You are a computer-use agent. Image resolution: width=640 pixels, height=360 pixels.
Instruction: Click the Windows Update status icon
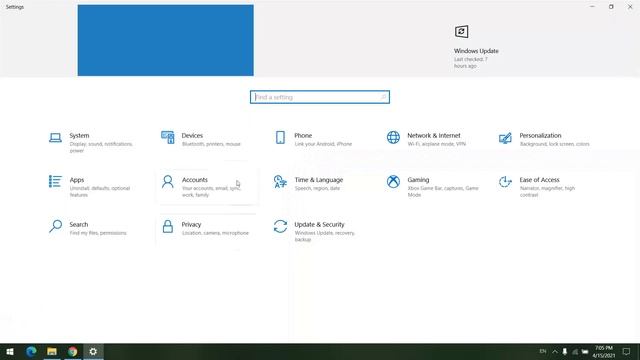point(461,31)
